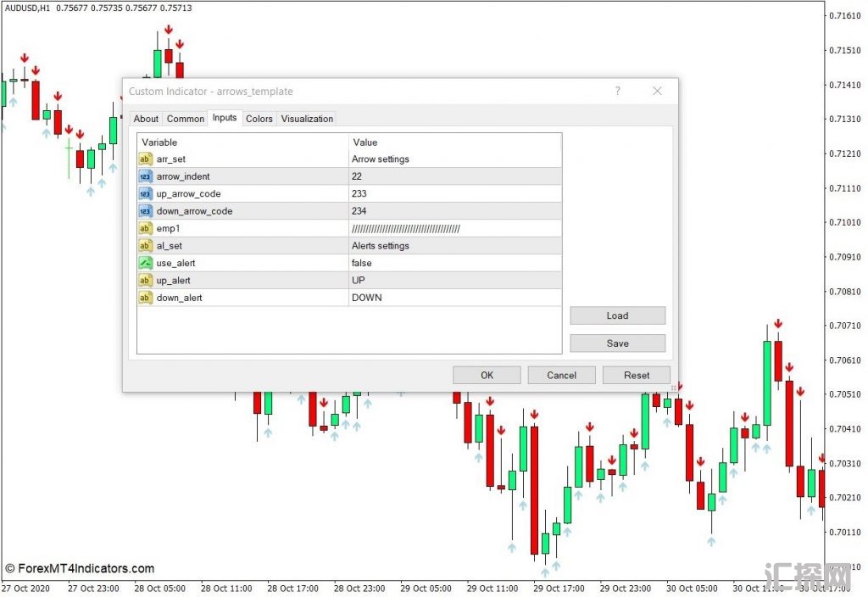
Task: Click the 29 Oct 11:00 time label
Action: [x=492, y=589]
